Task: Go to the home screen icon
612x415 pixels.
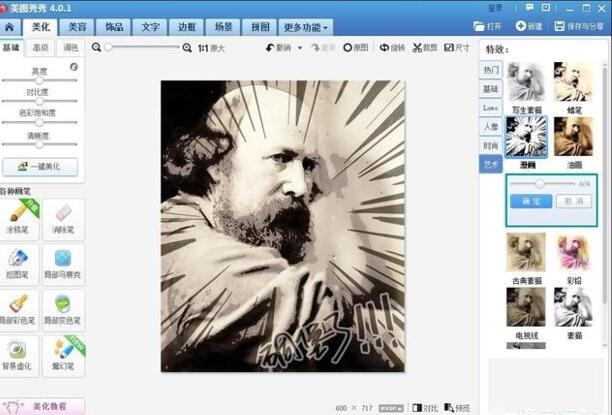Action: [x=9, y=27]
